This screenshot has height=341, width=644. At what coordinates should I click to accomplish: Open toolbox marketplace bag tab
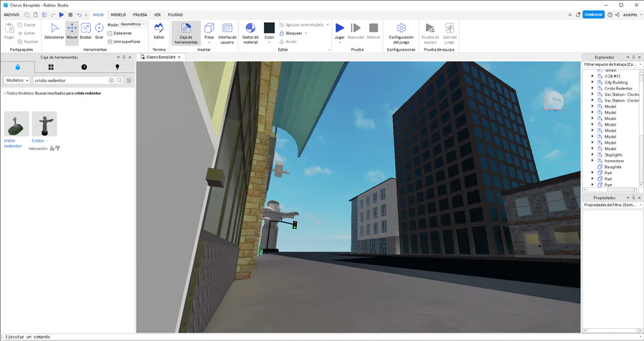point(17,67)
